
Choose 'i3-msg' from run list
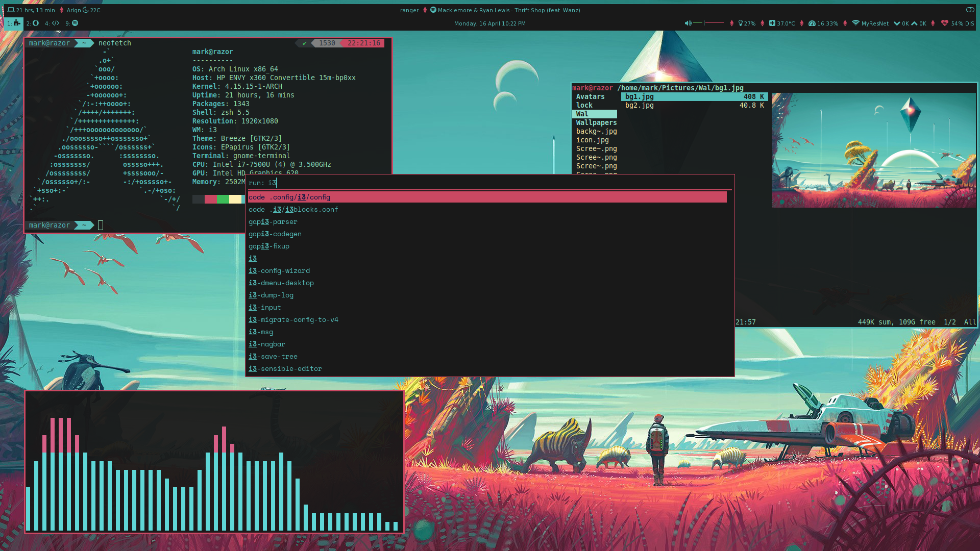[261, 332]
